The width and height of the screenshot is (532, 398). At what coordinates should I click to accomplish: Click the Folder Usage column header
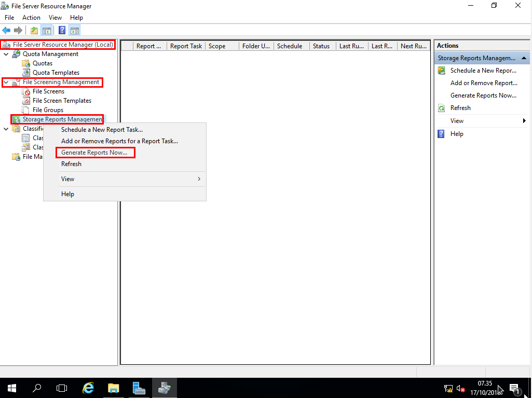[256, 46]
